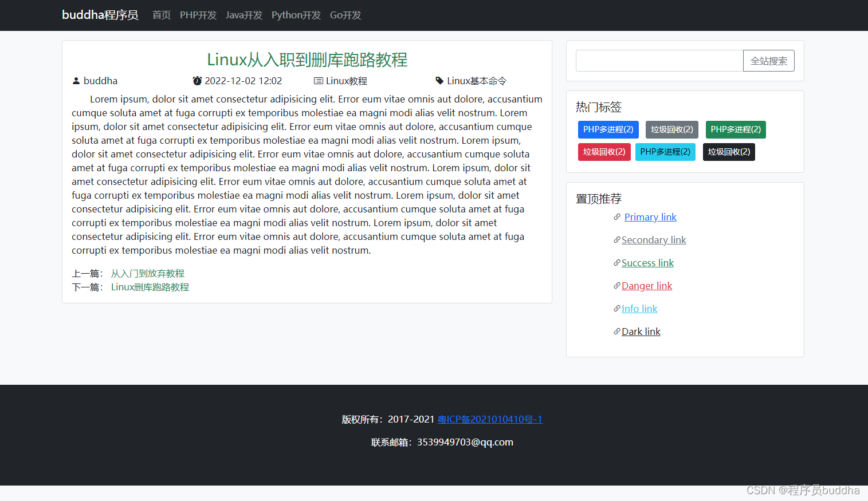Click the paperclip icon beside Primary link

[617, 217]
